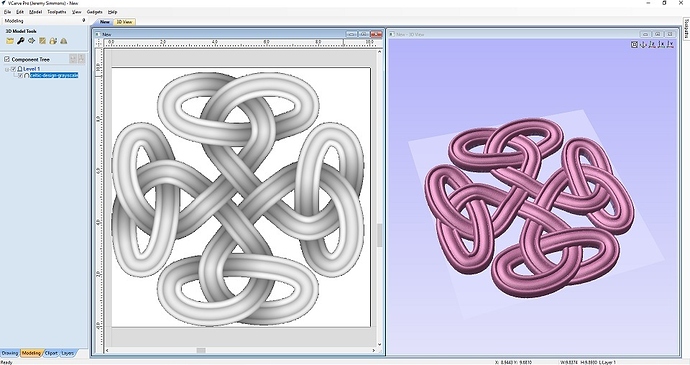Click the padlock icon in 3D Model Tools
The image size is (690, 365).
53,41
